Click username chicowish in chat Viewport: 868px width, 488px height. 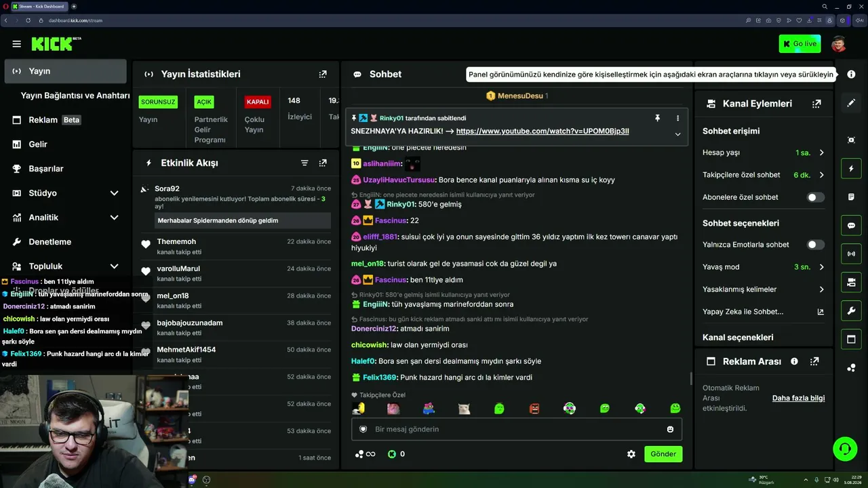click(369, 345)
